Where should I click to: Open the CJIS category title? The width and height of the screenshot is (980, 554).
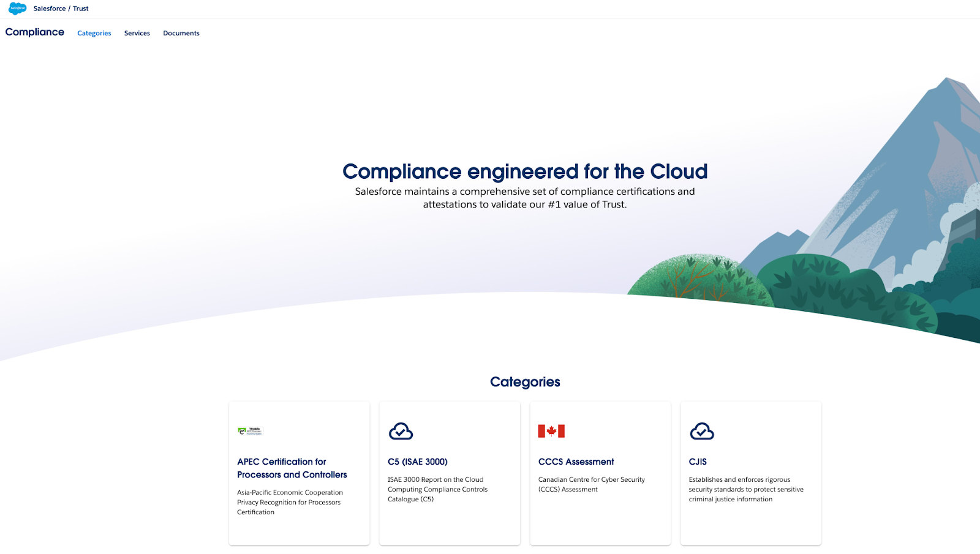pyautogui.click(x=698, y=462)
